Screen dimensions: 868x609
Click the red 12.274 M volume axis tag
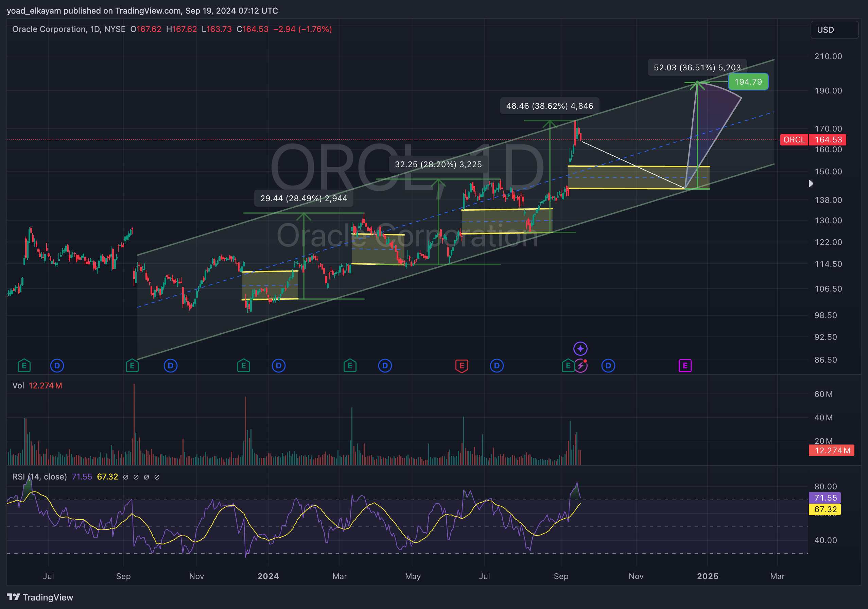tap(831, 450)
